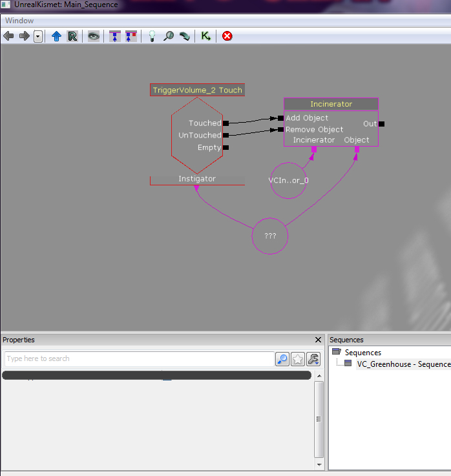Click the Properties vertical scrollbar thumb
The height and width of the screenshot is (476, 451).
point(319,419)
